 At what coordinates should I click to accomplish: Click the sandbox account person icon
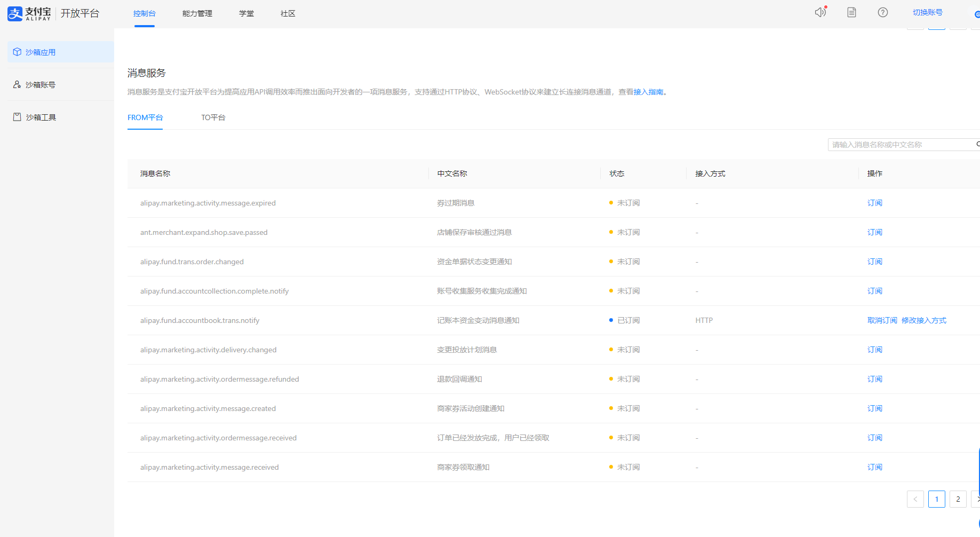pyautogui.click(x=17, y=84)
